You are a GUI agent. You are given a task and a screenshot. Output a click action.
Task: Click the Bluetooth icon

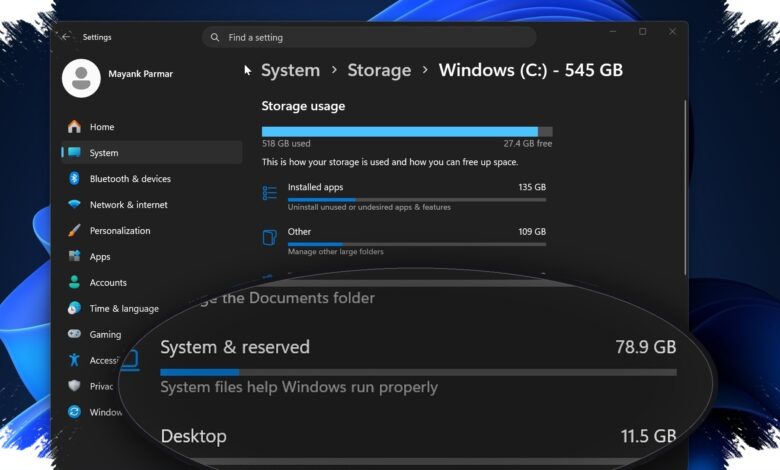(74, 178)
